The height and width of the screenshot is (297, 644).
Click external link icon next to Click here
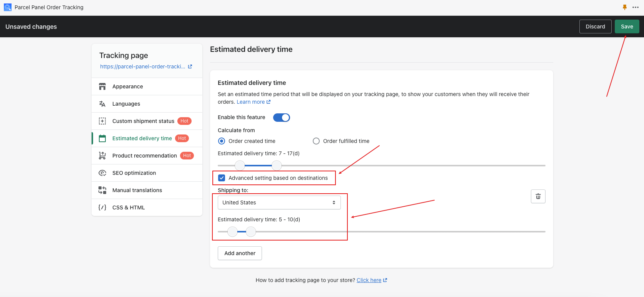coord(385,280)
